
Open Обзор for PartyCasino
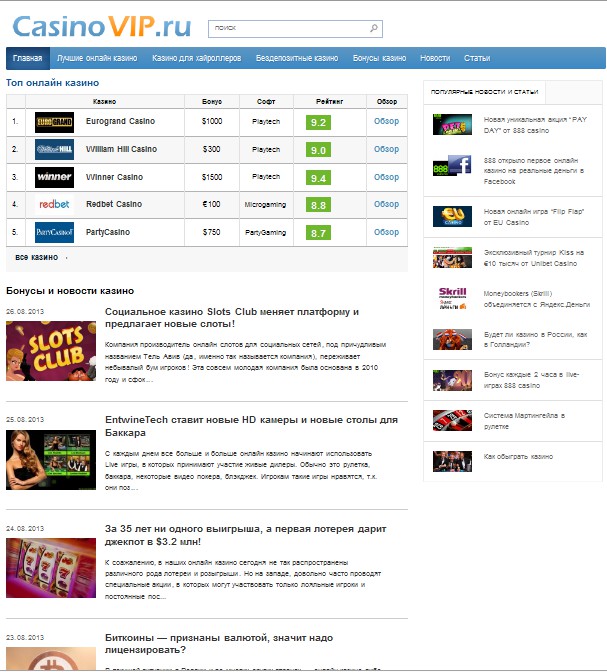pos(386,232)
